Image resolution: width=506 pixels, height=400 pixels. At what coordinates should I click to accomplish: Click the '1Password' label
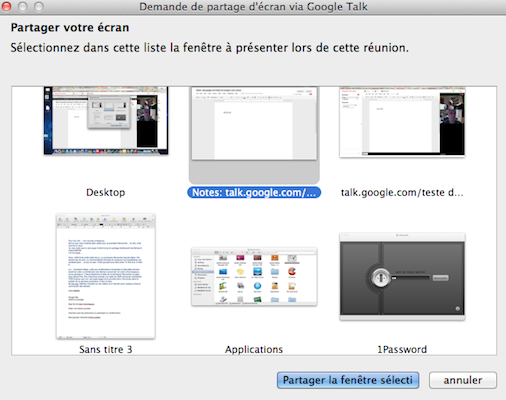(402, 349)
